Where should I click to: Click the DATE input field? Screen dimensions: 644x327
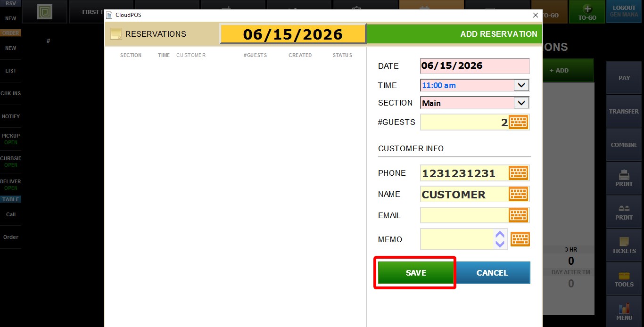tap(475, 66)
